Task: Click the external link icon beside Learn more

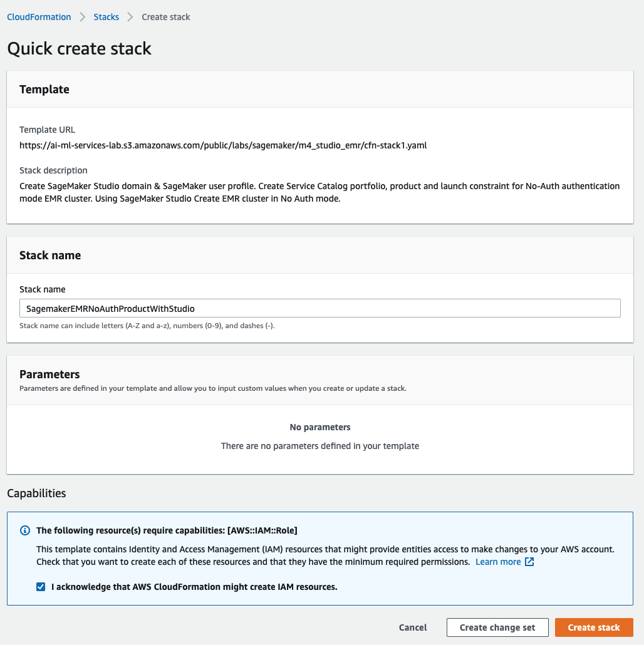Action: coord(529,562)
